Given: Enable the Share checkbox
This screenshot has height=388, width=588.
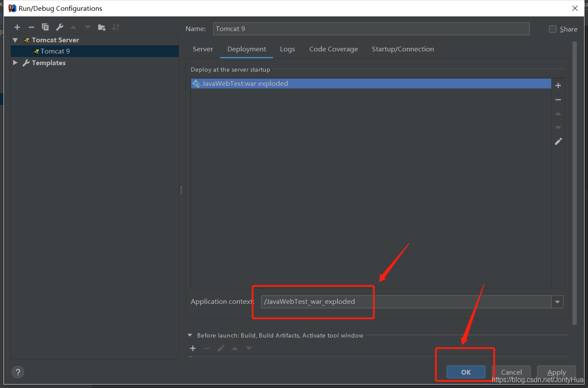Looking at the screenshot, I should [553, 29].
